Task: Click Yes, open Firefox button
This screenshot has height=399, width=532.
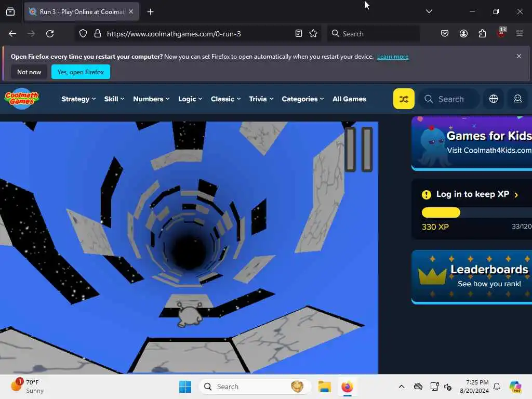Action: point(81,72)
